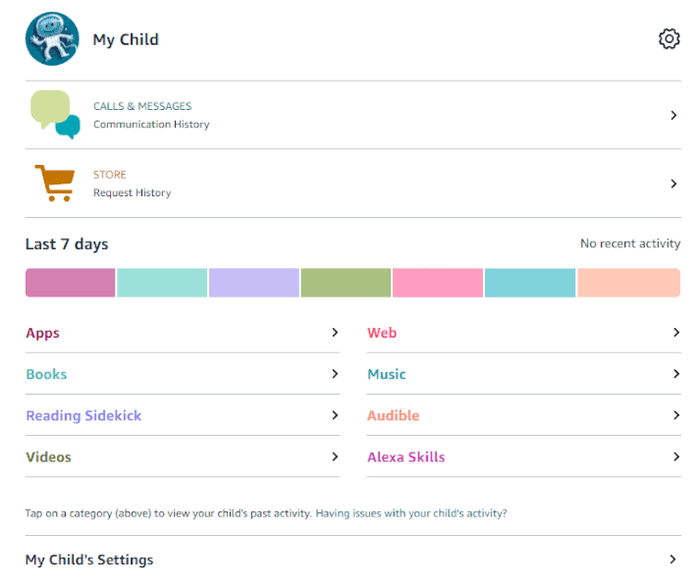Open My Child's Settings chevron
The height and width of the screenshot is (588, 700).
[x=673, y=560]
